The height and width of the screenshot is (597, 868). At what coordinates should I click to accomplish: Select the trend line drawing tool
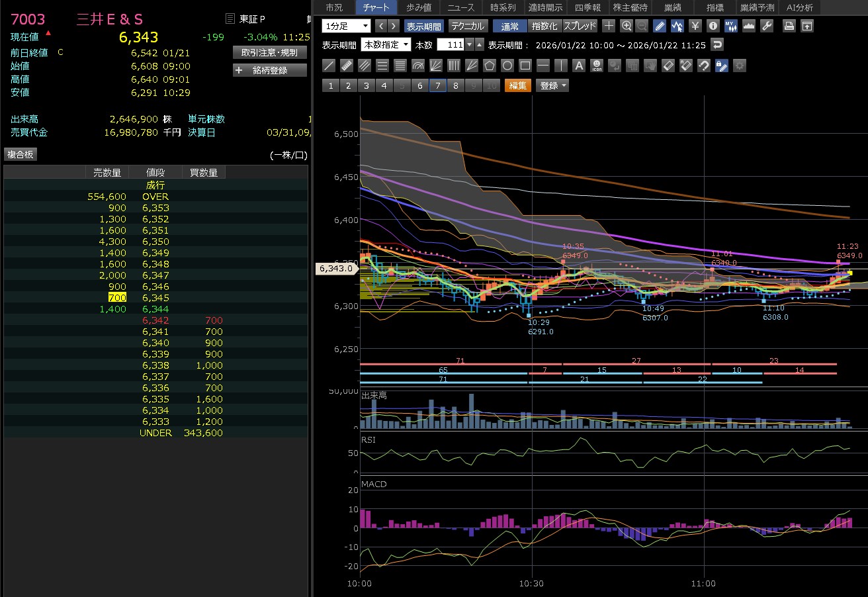pos(329,66)
